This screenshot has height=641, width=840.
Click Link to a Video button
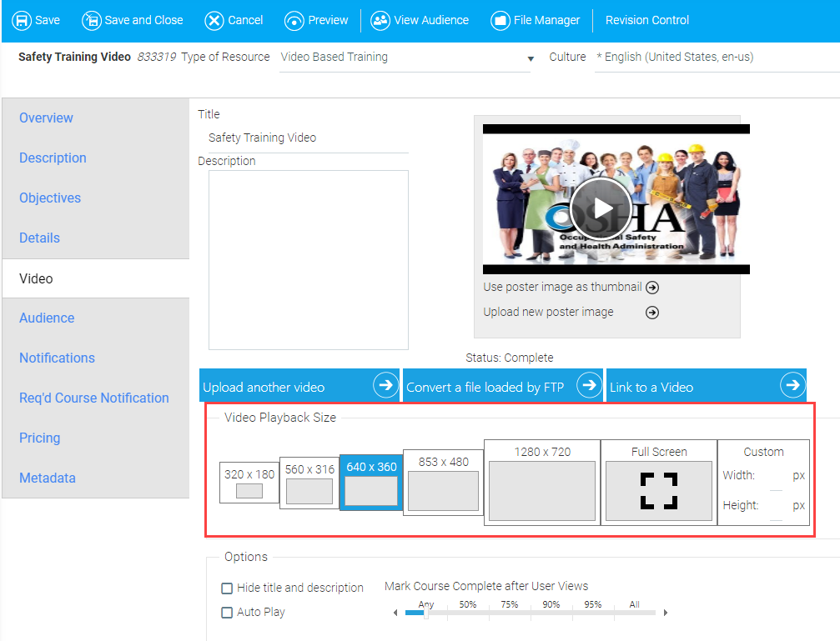(706, 386)
